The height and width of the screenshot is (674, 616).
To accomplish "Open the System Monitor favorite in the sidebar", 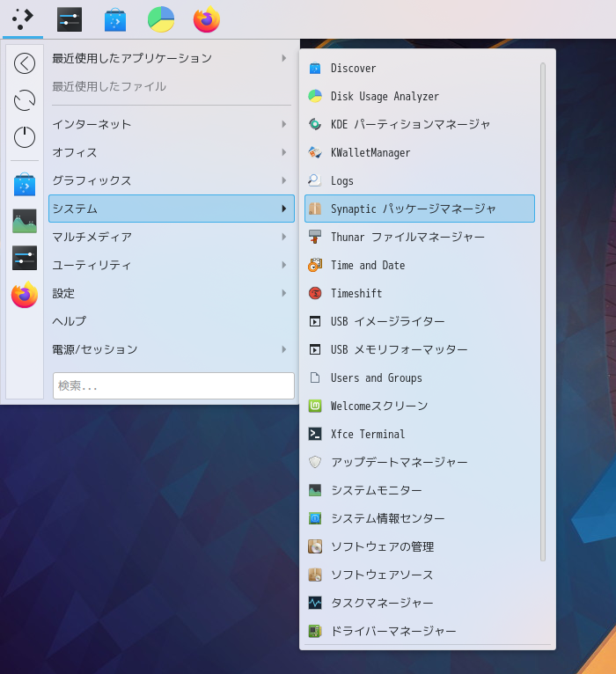I will pos(25,222).
